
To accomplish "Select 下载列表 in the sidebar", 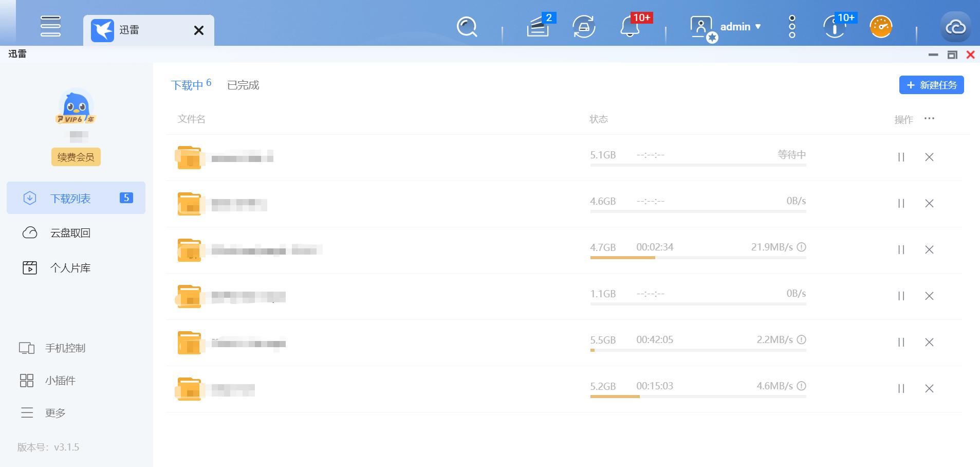I will [x=76, y=197].
